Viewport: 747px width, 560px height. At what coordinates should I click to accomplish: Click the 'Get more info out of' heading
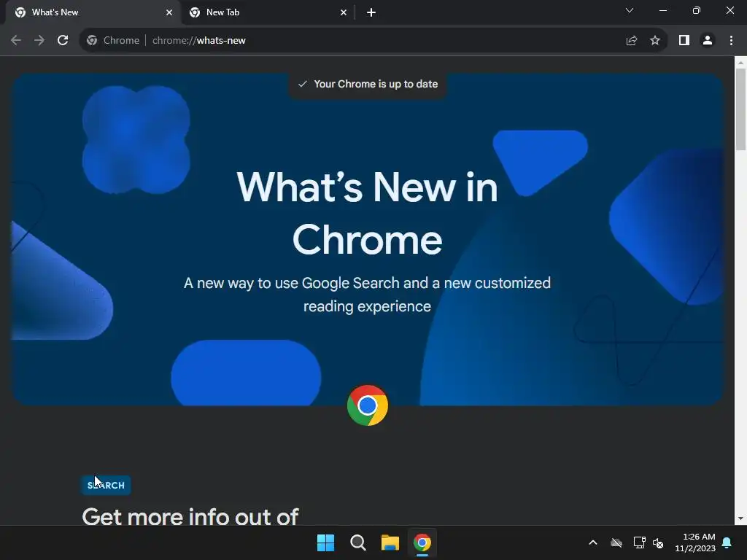pos(190,517)
